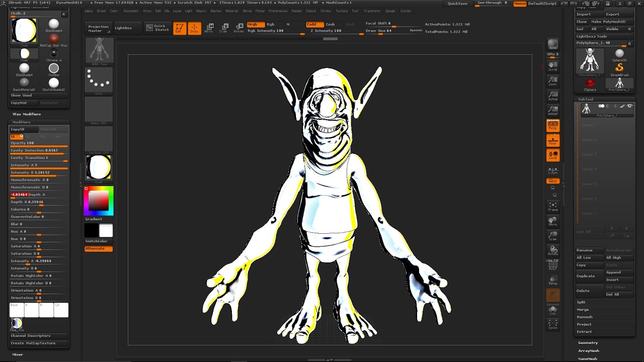Click the CopyMat button

point(24,103)
